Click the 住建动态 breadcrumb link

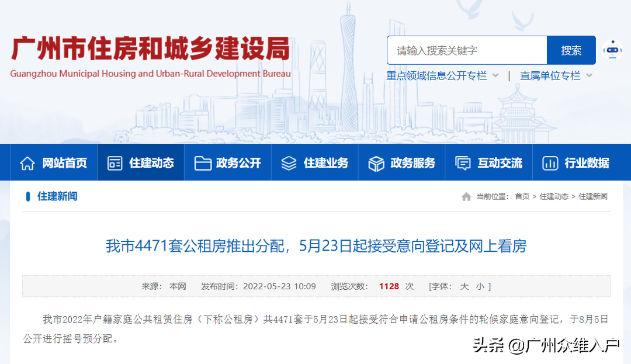pyautogui.click(x=554, y=196)
